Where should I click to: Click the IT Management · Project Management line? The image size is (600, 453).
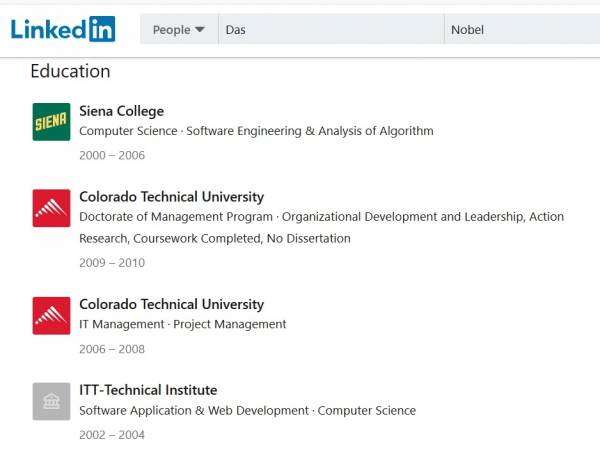[182, 324]
